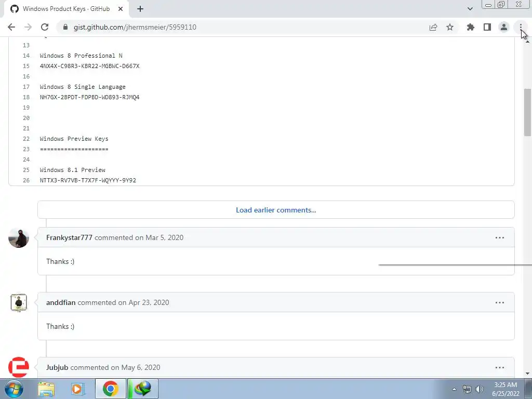
Task: Click the Windows 8 Professional N line
Action: tap(81, 56)
